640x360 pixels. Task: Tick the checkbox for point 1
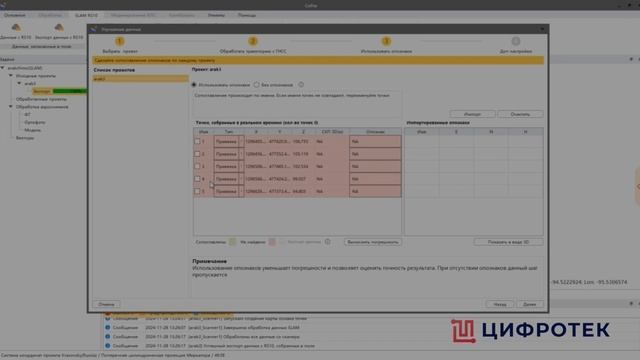click(198, 142)
